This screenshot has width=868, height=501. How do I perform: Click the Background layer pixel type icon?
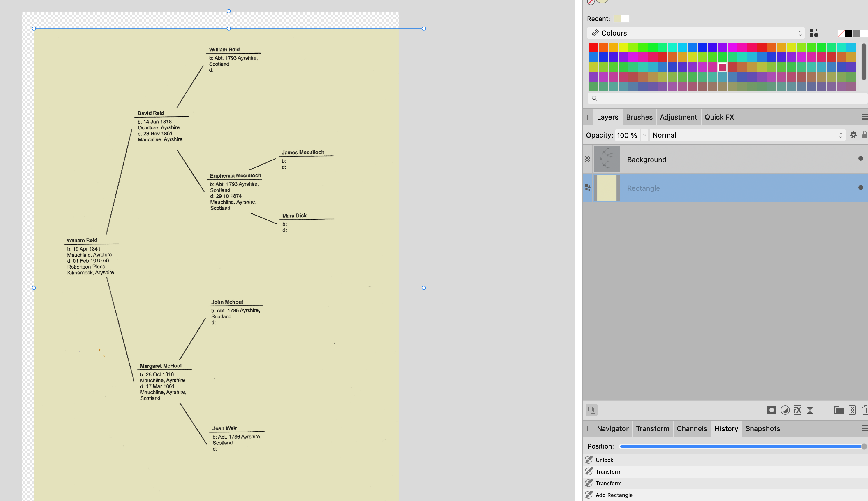[588, 159]
